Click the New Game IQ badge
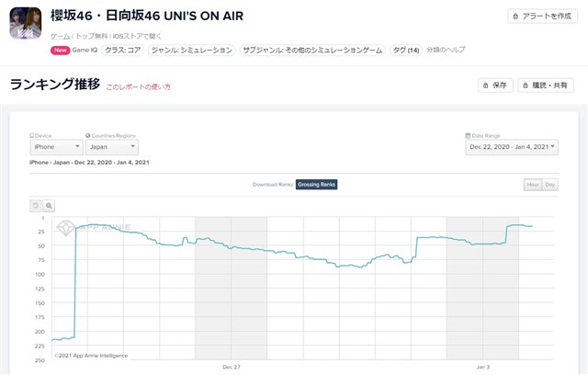The image size is (588, 375). [73, 50]
